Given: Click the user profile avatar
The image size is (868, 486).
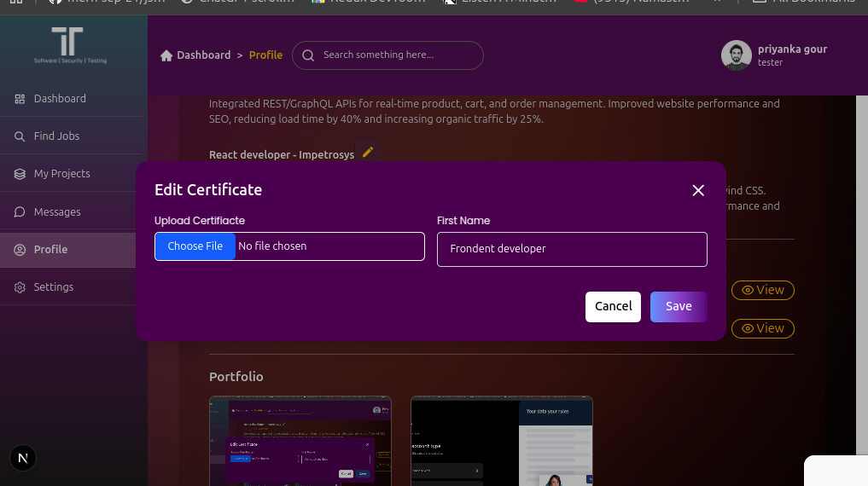Looking at the screenshot, I should [x=736, y=55].
